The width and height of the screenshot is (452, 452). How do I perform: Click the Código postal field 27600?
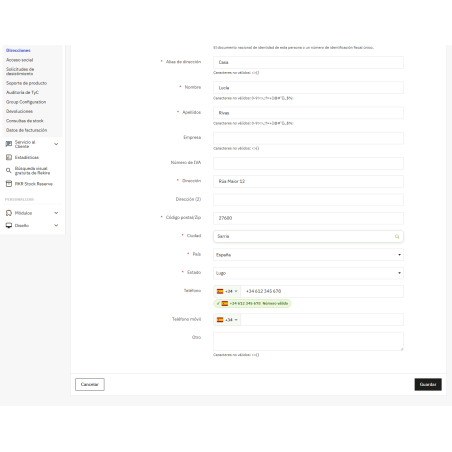click(x=308, y=218)
